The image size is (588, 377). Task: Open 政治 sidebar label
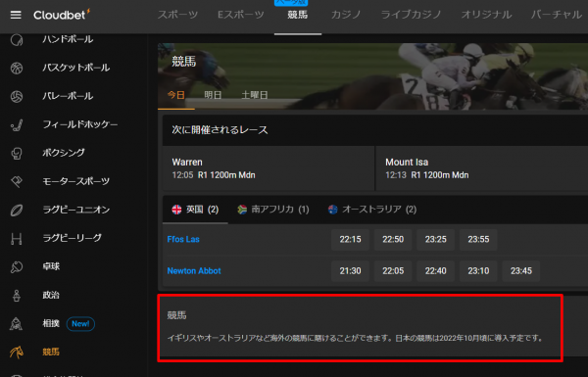coord(51,295)
